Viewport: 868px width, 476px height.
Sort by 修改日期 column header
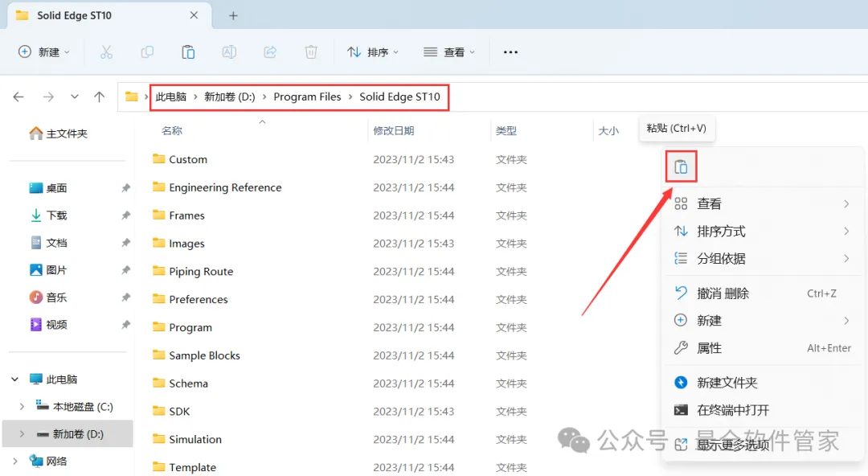pos(394,131)
